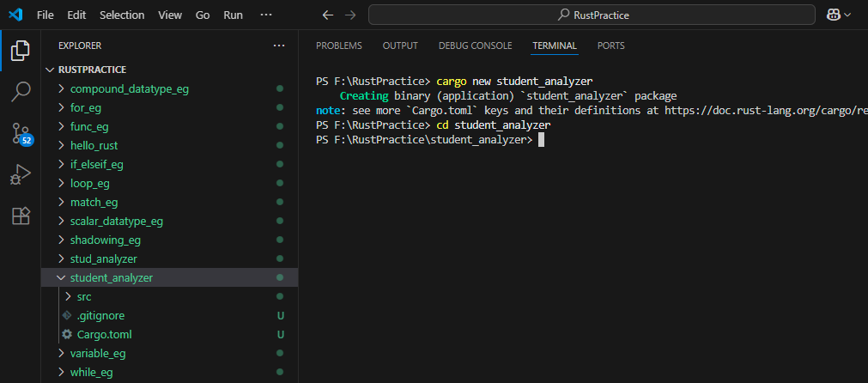The height and width of the screenshot is (383, 868).
Task: Open Explorer views and more actions ellipsis
Action: coord(279,46)
